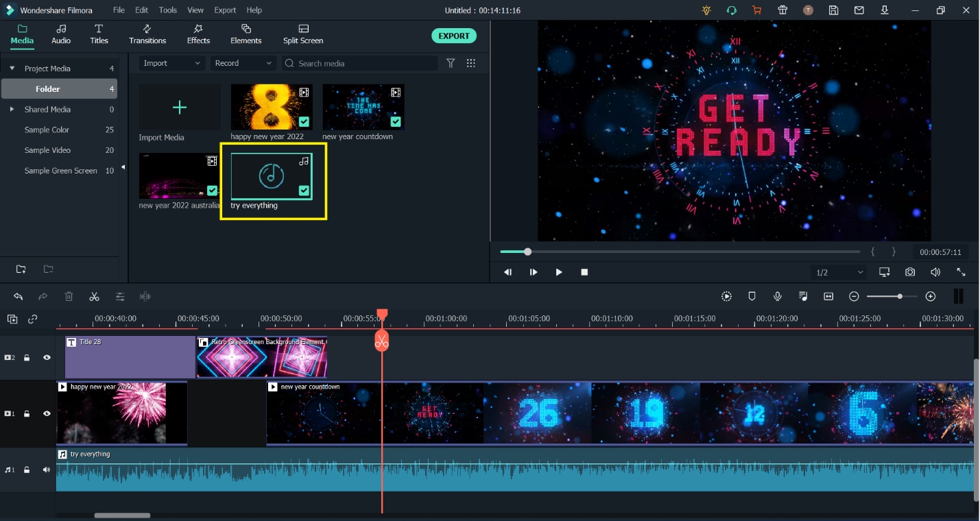Add a new folder icon

pos(21,269)
